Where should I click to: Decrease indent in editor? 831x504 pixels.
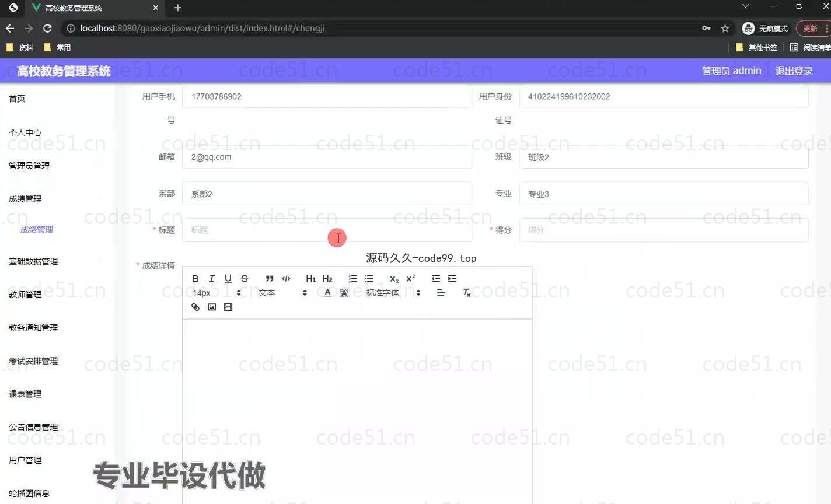tap(436, 279)
